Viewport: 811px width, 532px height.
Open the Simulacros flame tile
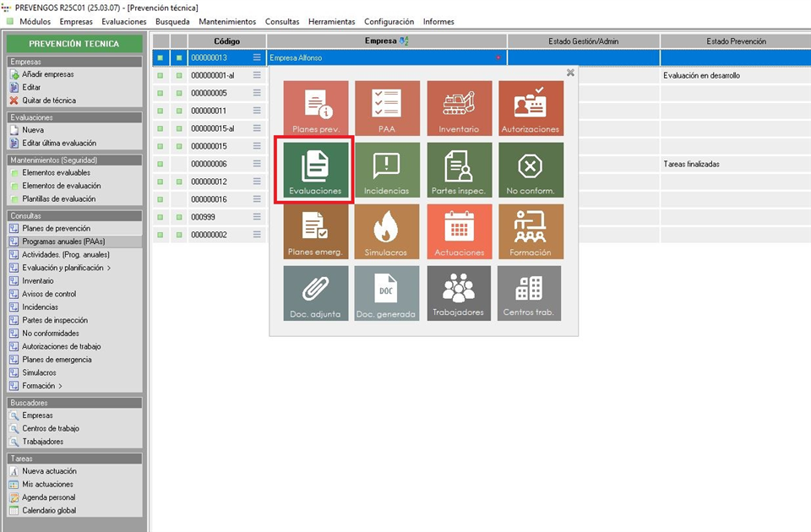pyautogui.click(x=387, y=231)
